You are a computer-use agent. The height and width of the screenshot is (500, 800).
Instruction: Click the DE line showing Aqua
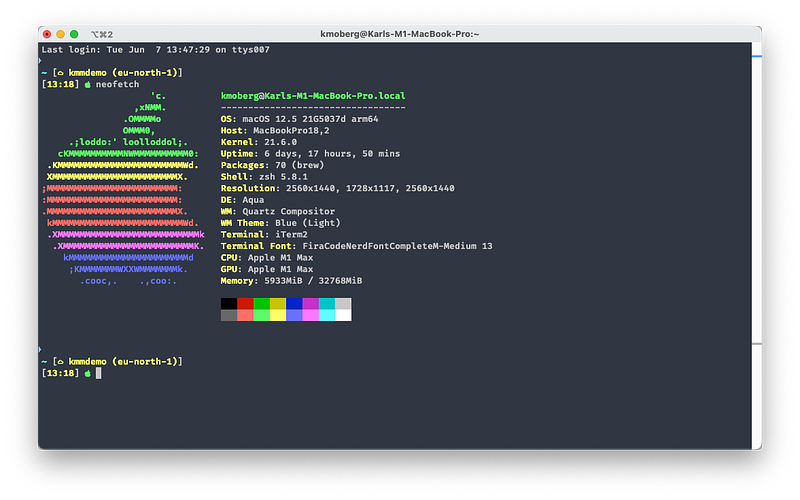coord(242,200)
